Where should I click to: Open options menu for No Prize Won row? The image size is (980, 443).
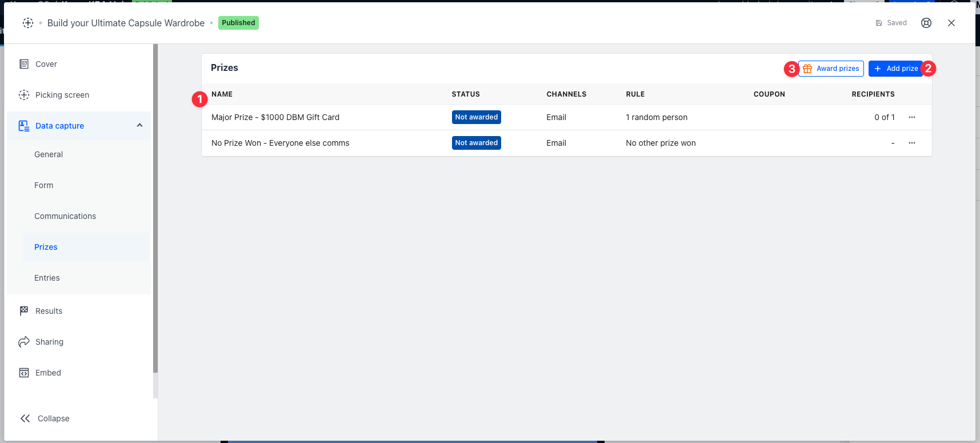912,143
